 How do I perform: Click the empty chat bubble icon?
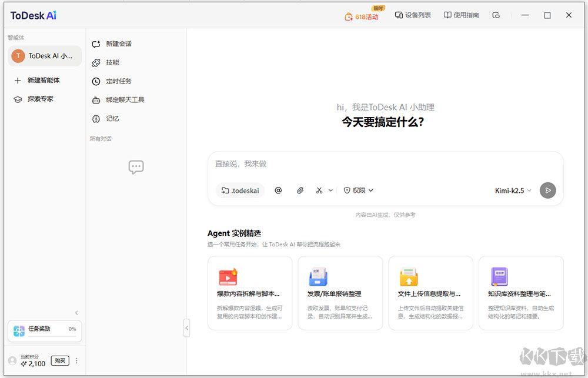pyautogui.click(x=136, y=167)
